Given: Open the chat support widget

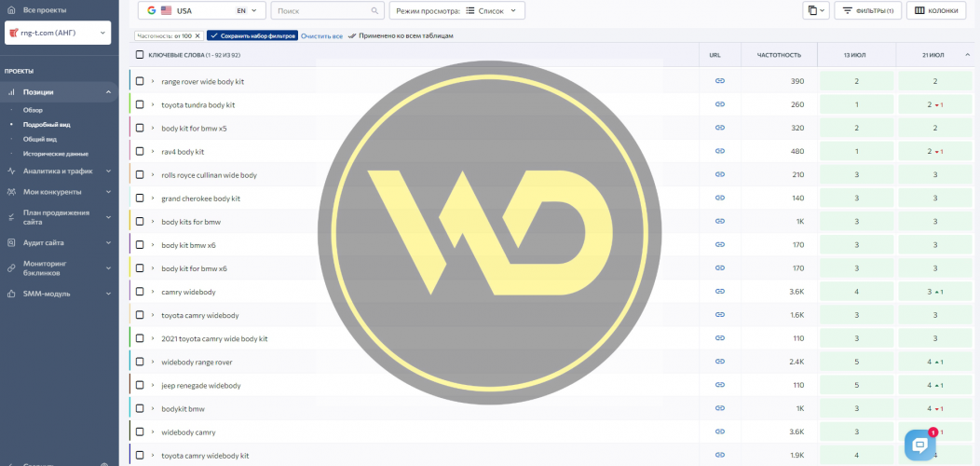Looking at the screenshot, I should point(920,445).
